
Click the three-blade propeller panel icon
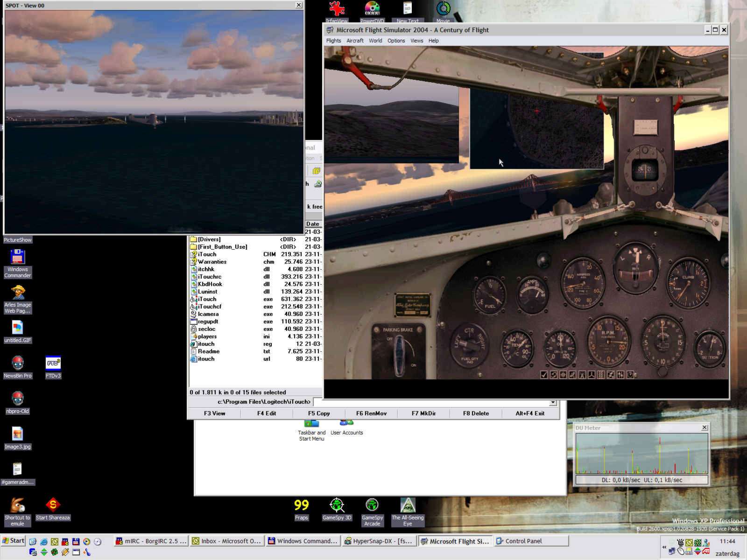coord(592,375)
